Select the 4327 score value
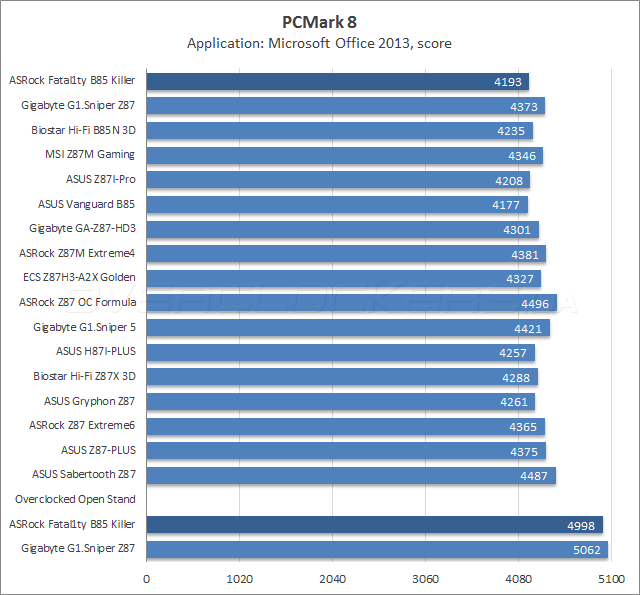Image resolution: width=640 pixels, height=595 pixels. (x=520, y=279)
